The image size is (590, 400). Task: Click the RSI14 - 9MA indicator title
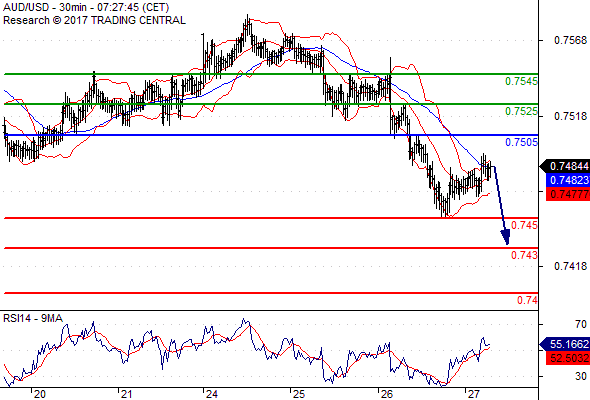[x=33, y=318]
